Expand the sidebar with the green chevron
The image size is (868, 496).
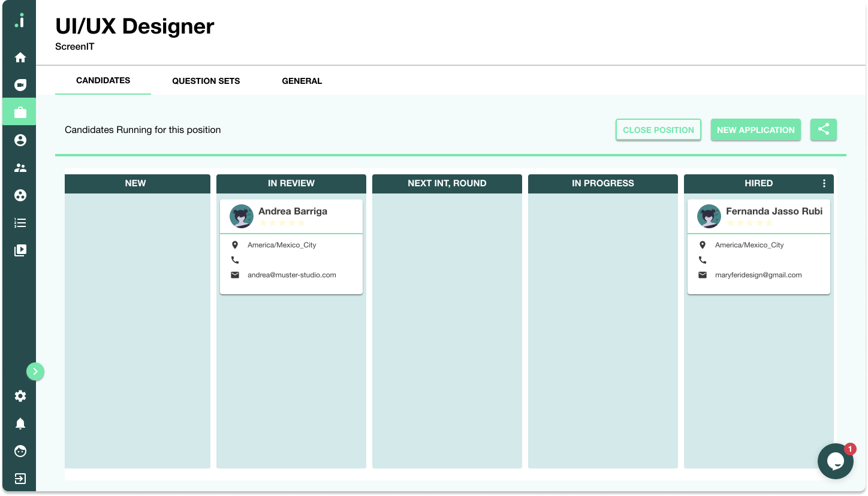pyautogui.click(x=35, y=371)
